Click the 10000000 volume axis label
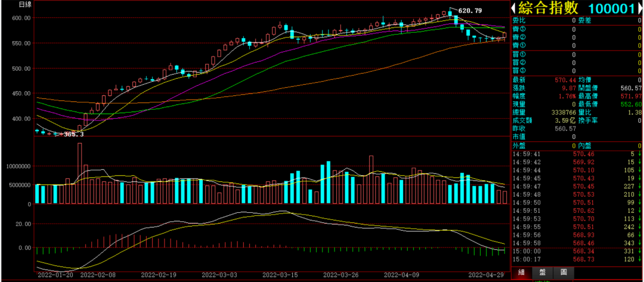 19,166
